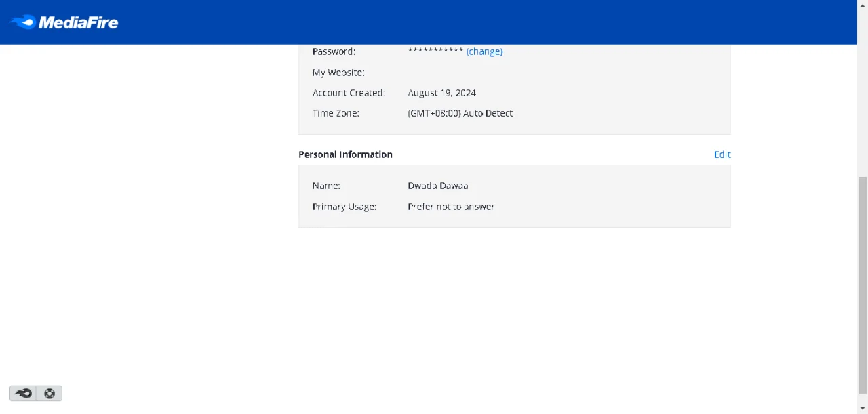Click the Personal Information heading
The height and width of the screenshot is (414, 868).
(345, 154)
